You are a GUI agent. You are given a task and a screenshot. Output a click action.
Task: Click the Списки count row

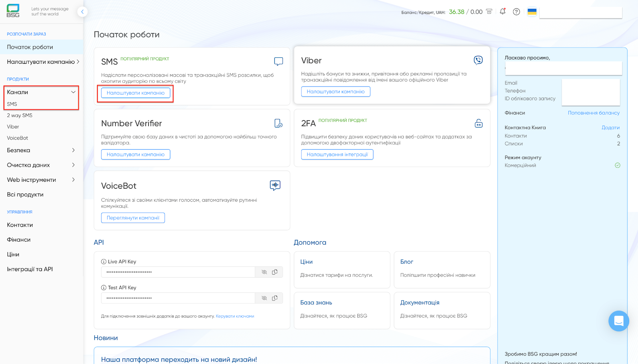click(562, 144)
